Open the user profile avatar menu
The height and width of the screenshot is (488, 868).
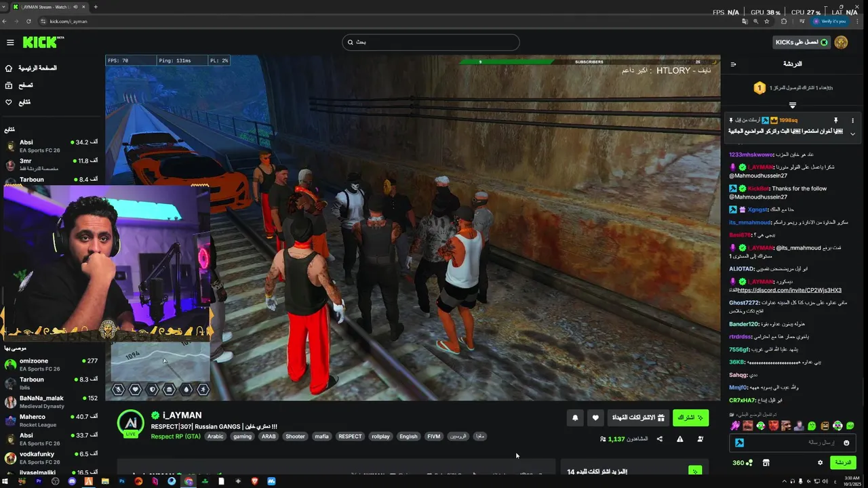pyautogui.click(x=841, y=43)
